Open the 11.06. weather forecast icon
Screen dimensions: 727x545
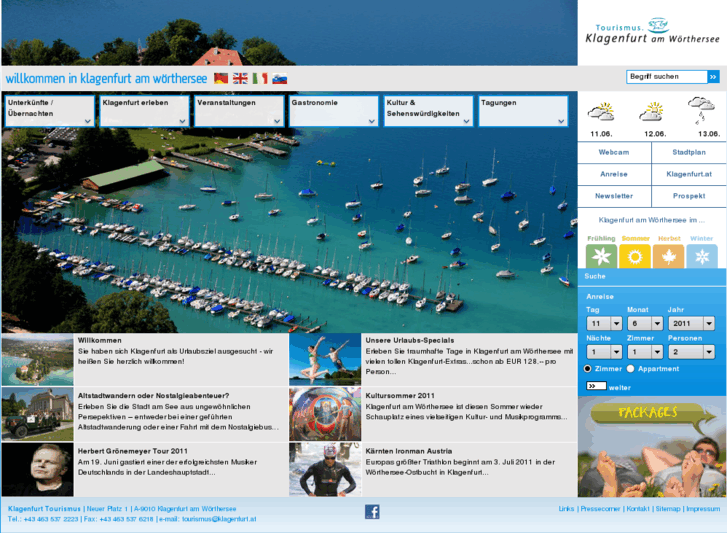click(x=601, y=112)
